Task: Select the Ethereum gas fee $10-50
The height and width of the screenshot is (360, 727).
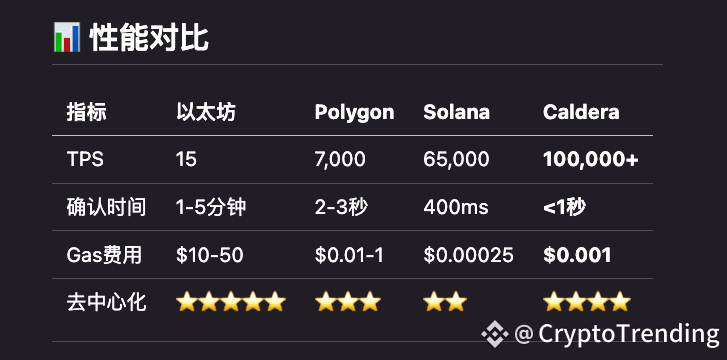Action: coord(210,255)
